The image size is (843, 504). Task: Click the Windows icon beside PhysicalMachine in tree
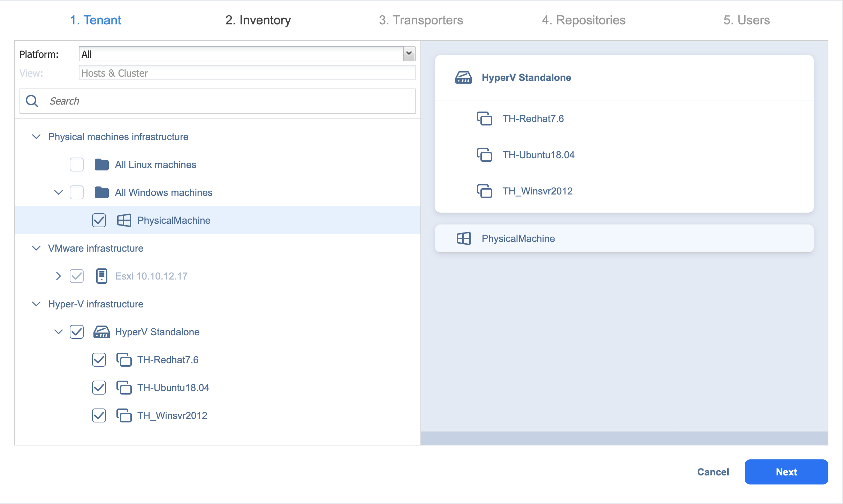[124, 220]
